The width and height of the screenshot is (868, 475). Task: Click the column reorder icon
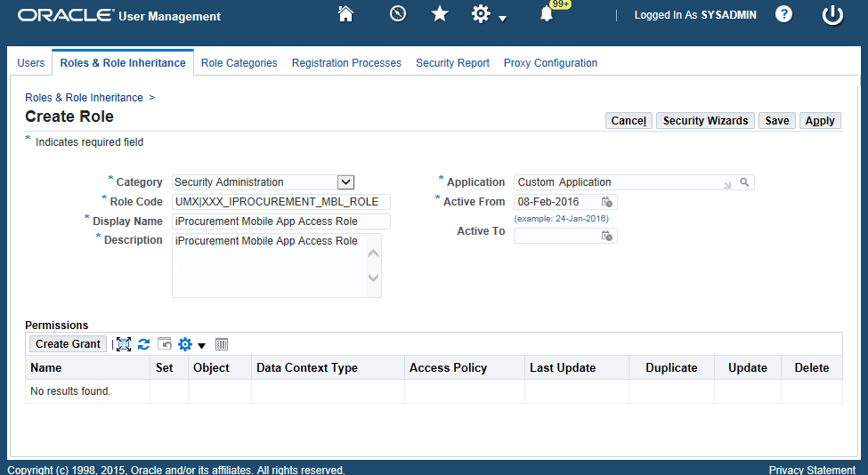coord(222,344)
